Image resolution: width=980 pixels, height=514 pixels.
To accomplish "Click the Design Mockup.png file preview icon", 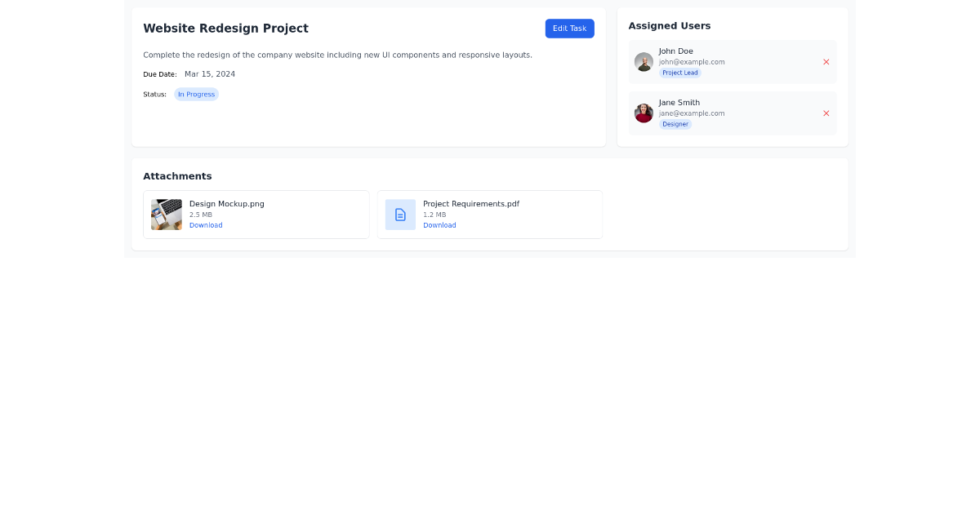I will point(166,214).
